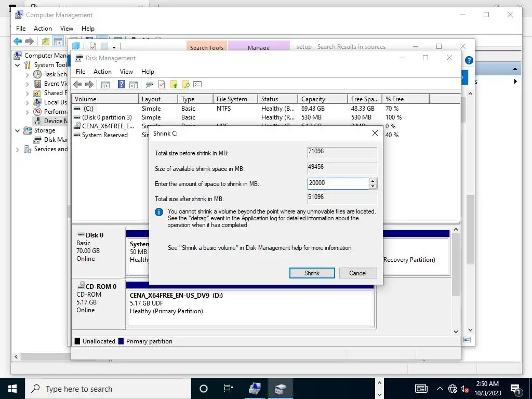Click the taskbar search box
The width and height of the screenshot is (532, 399).
point(108,389)
